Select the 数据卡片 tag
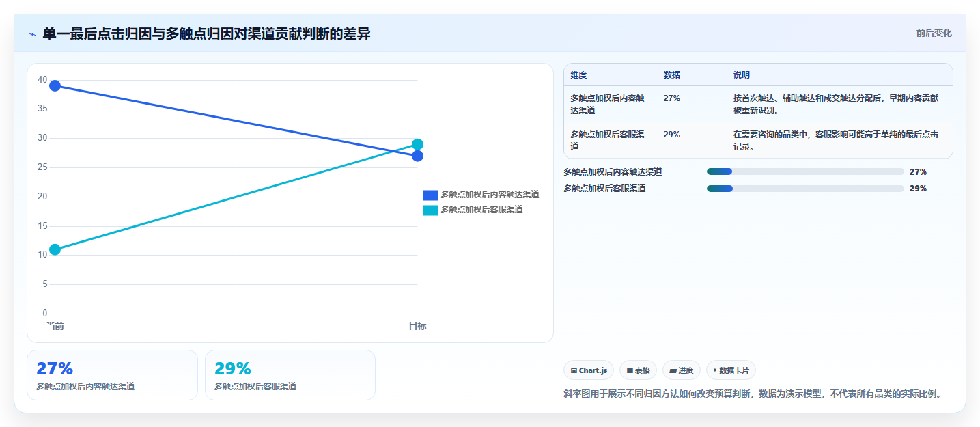Viewport: 980px width, 427px height. (731, 370)
